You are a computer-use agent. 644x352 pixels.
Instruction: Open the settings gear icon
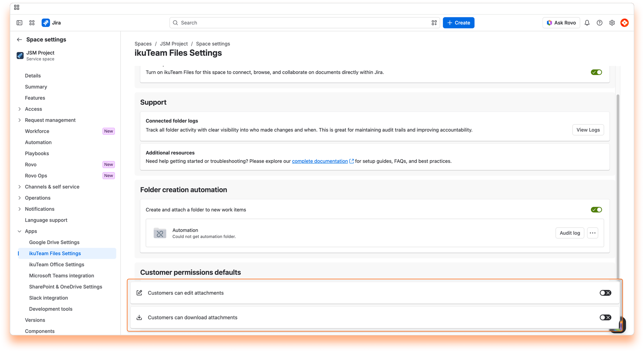[x=612, y=23]
